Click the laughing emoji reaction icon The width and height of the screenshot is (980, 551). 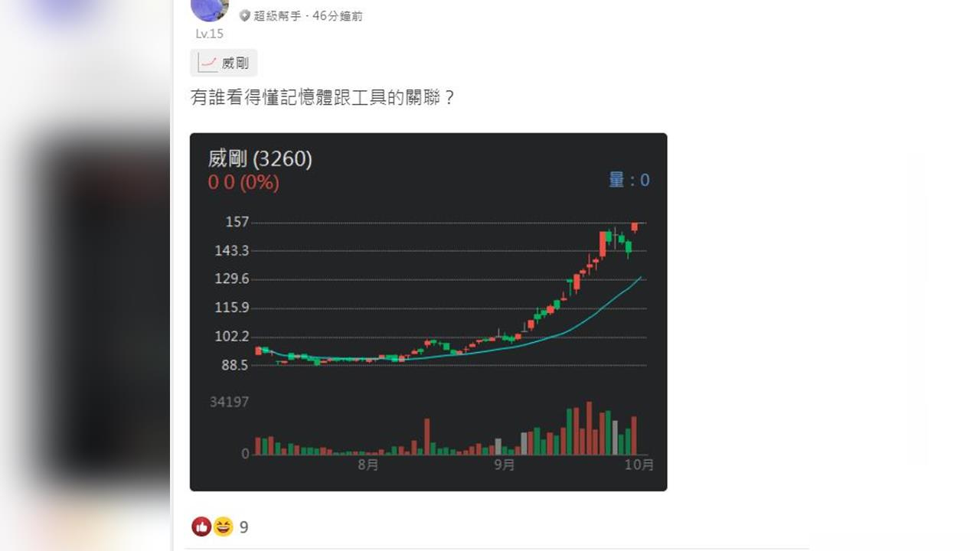tap(223, 527)
